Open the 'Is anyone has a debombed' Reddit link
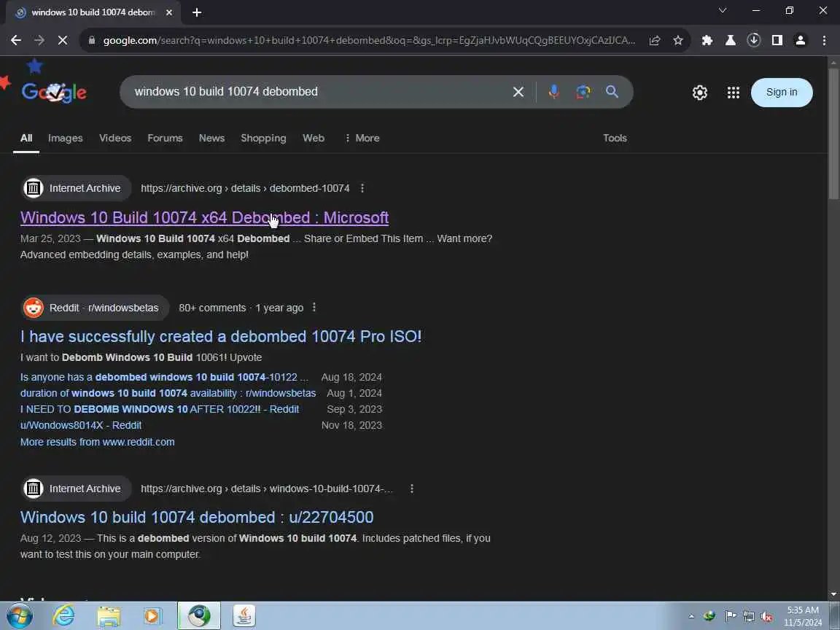Viewport: 840px width, 630px height. click(165, 377)
